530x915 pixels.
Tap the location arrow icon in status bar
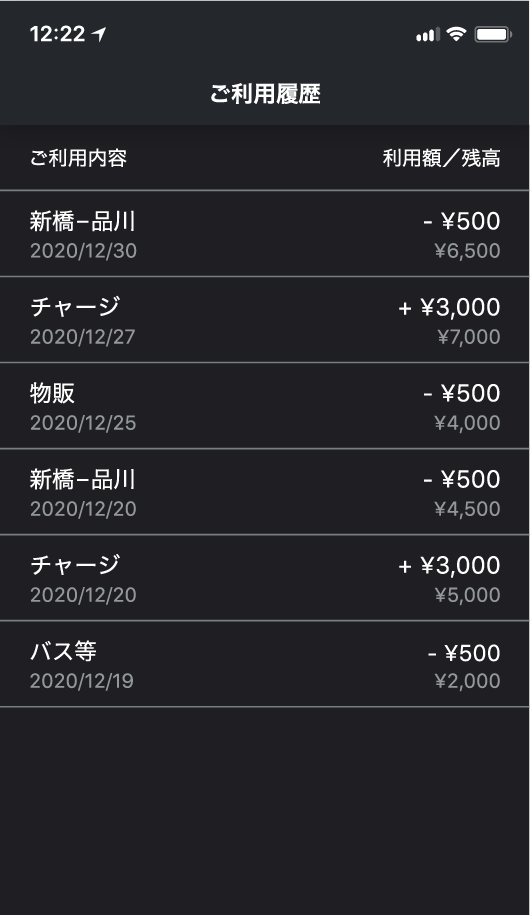click(x=100, y=34)
